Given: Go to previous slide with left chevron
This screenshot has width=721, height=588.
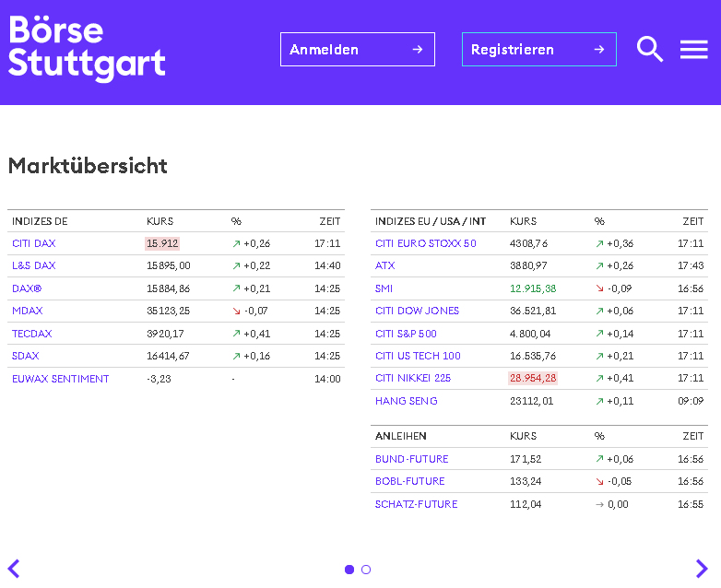Looking at the screenshot, I should pos(14,569).
